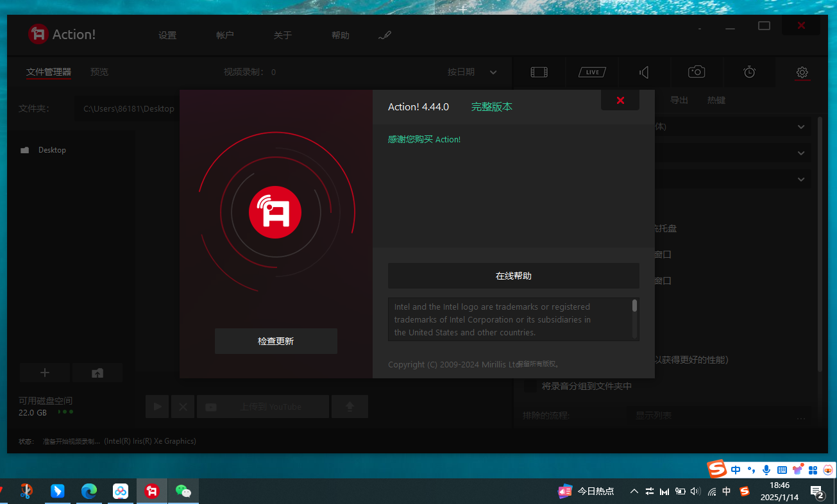Click 今日热点 on the taskbar
The width and height of the screenshot is (837, 504).
tap(586, 491)
